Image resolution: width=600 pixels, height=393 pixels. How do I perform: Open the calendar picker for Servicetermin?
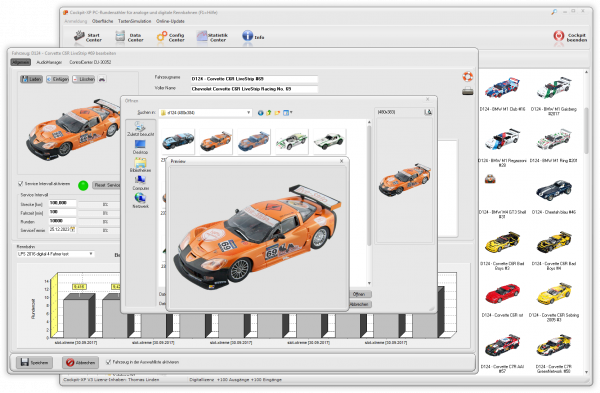(x=72, y=230)
